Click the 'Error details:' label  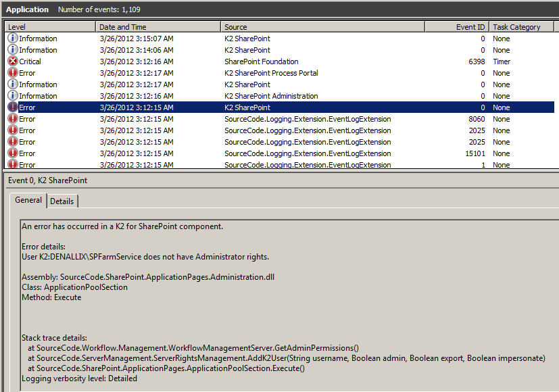tap(43, 247)
